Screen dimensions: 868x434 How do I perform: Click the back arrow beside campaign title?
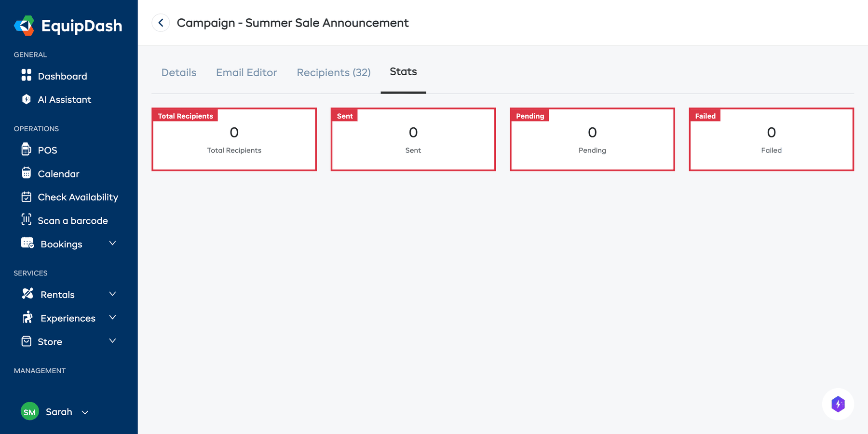click(x=161, y=23)
